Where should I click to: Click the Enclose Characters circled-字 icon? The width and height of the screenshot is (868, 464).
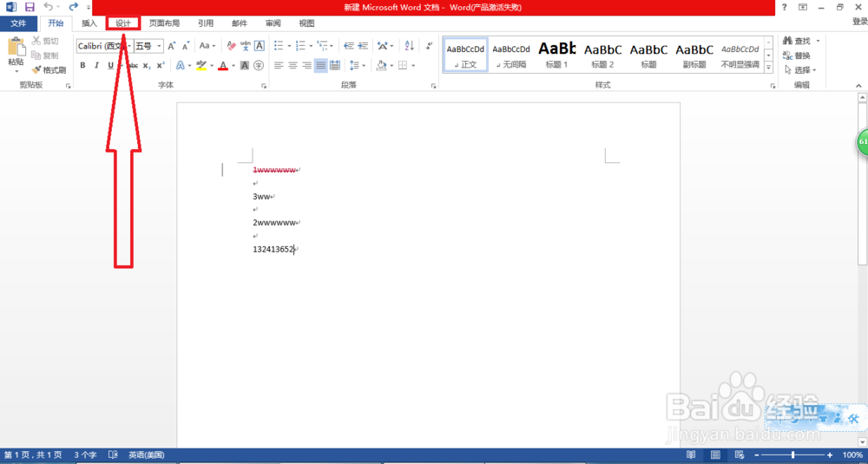pos(259,65)
